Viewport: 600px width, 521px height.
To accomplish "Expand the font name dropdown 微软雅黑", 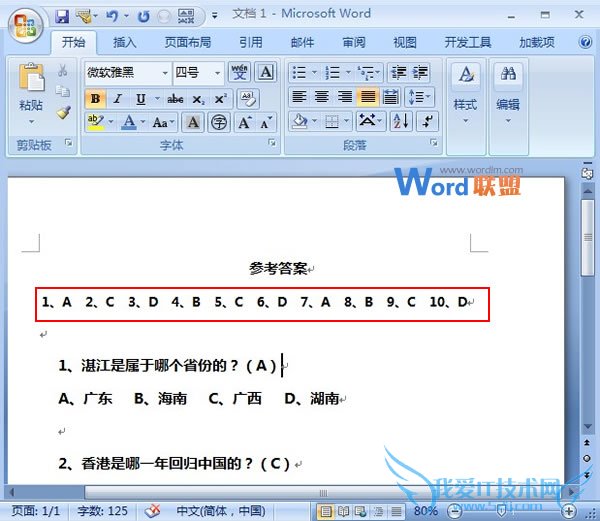I will [x=165, y=73].
